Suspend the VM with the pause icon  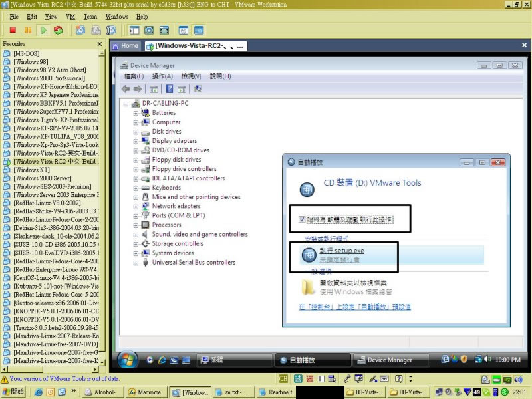click(x=28, y=30)
